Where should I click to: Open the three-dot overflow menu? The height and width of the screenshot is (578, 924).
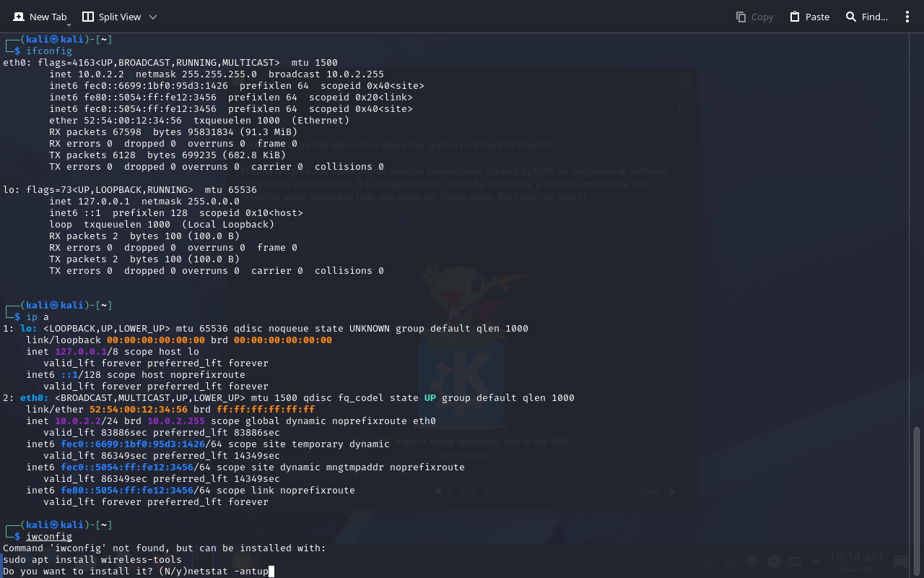pos(907,17)
